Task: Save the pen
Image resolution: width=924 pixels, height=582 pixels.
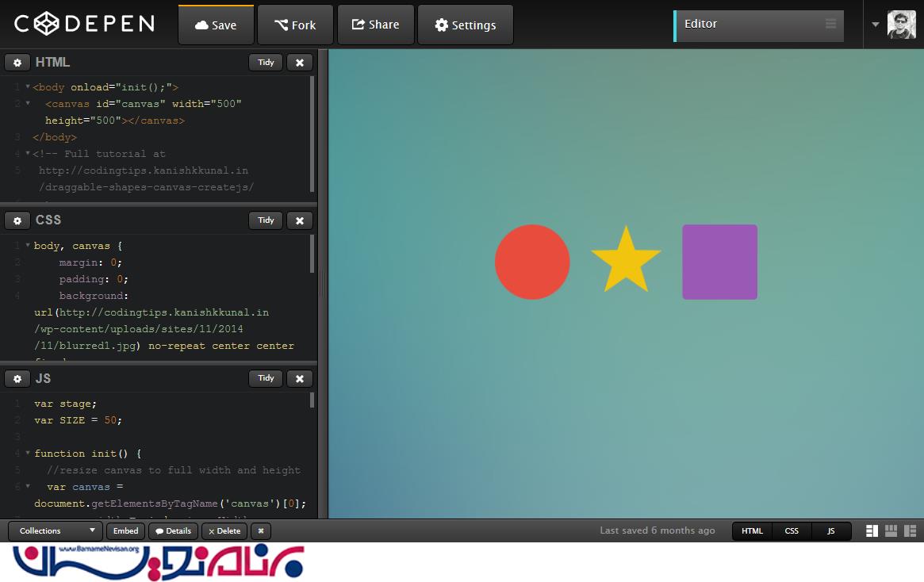Action: (x=217, y=25)
